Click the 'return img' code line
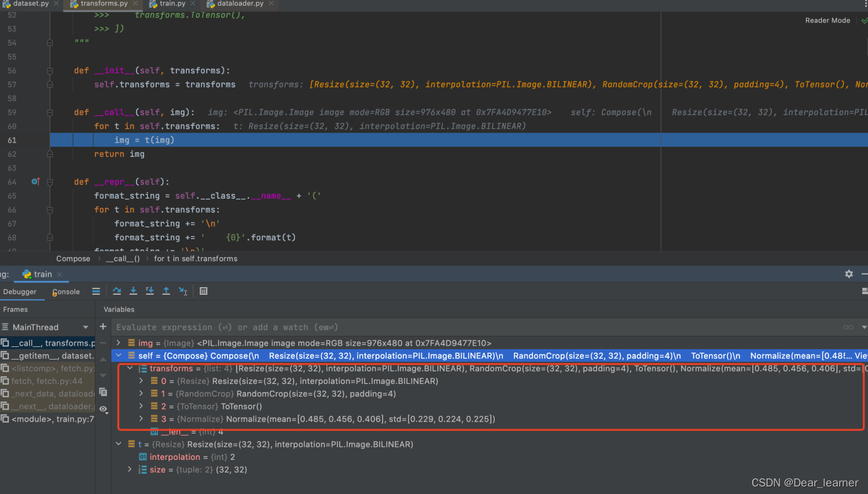Image resolution: width=868 pixels, height=494 pixels. [119, 154]
